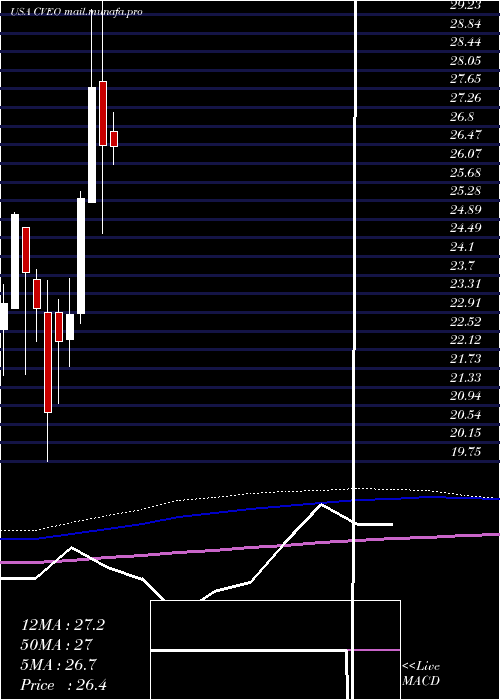Click the 27.26 price axis label

(x=465, y=98)
